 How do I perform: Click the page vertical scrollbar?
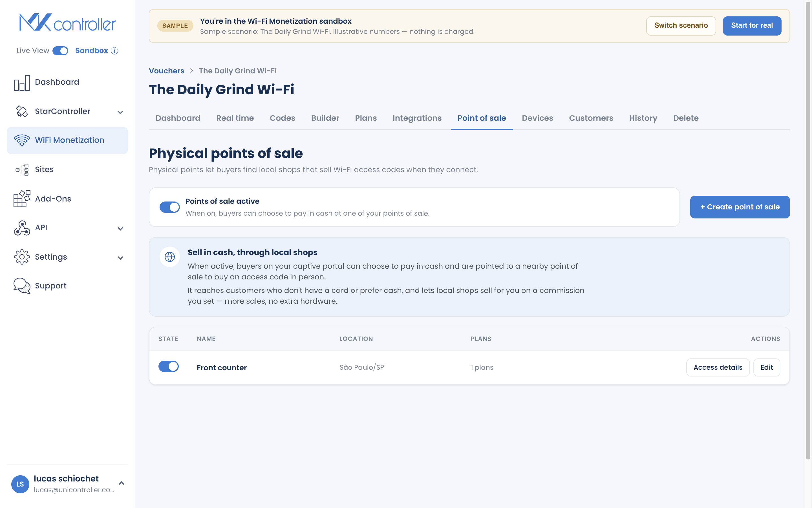click(x=808, y=230)
